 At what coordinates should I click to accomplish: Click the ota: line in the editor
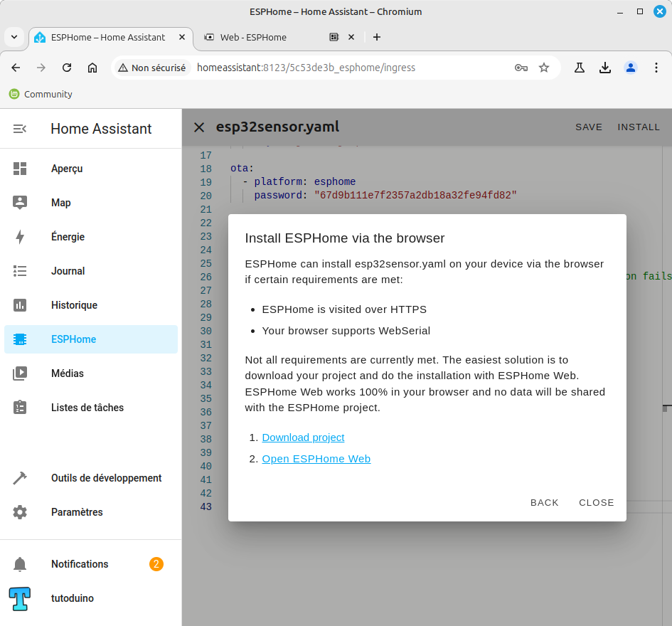(x=242, y=169)
